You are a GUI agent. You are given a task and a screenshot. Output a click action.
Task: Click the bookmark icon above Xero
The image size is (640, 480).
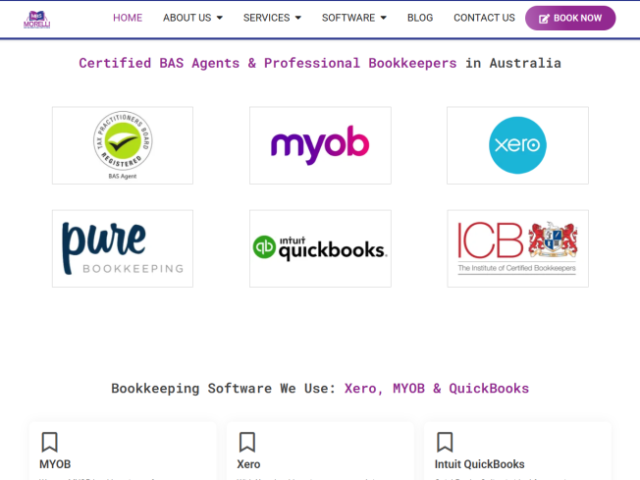[247, 442]
